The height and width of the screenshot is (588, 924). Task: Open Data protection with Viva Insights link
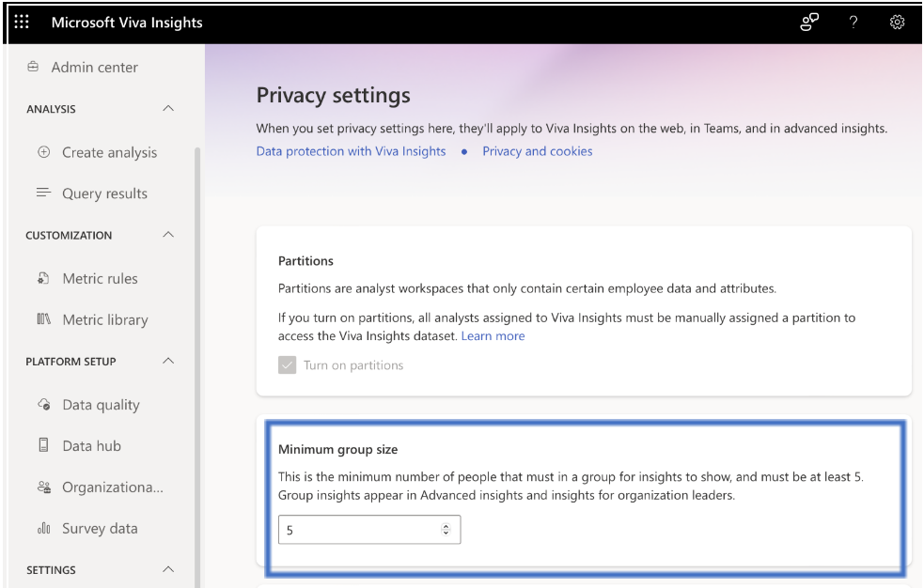pyautogui.click(x=351, y=151)
